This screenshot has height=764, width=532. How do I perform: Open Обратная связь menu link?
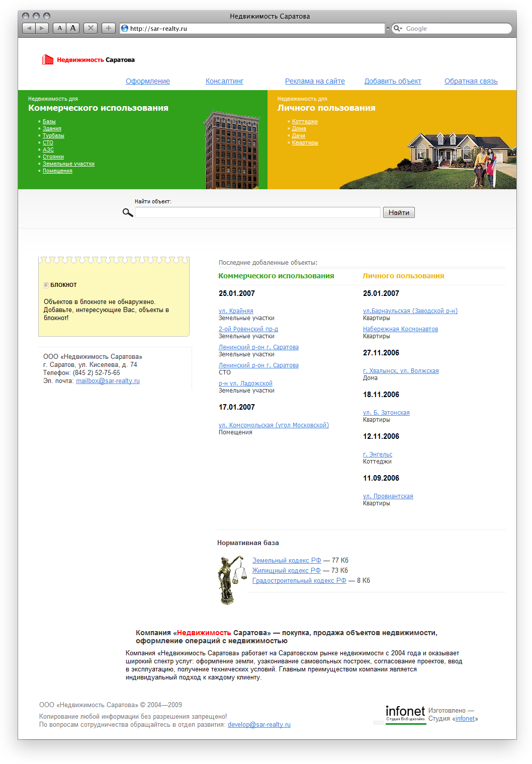[471, 81]
